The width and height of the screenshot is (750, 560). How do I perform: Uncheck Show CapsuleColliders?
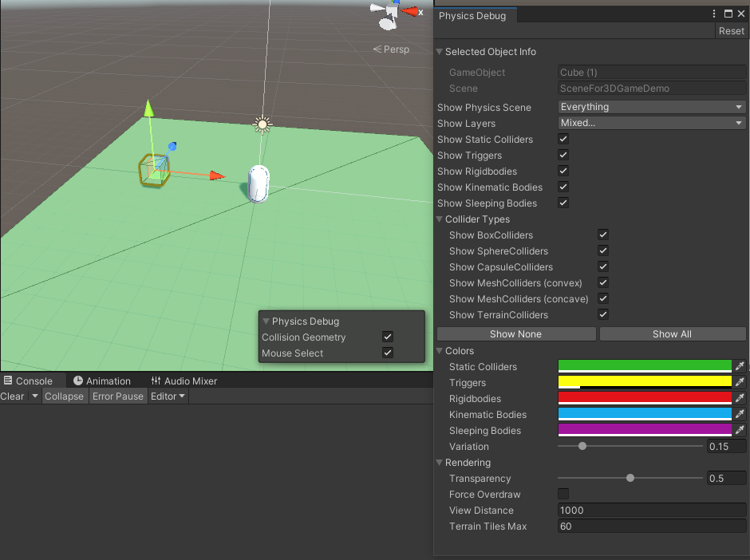click(603, 267)
